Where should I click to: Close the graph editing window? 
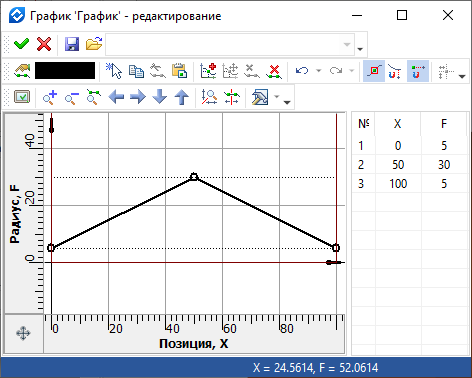pyautogui.click(x=448, y=15)
